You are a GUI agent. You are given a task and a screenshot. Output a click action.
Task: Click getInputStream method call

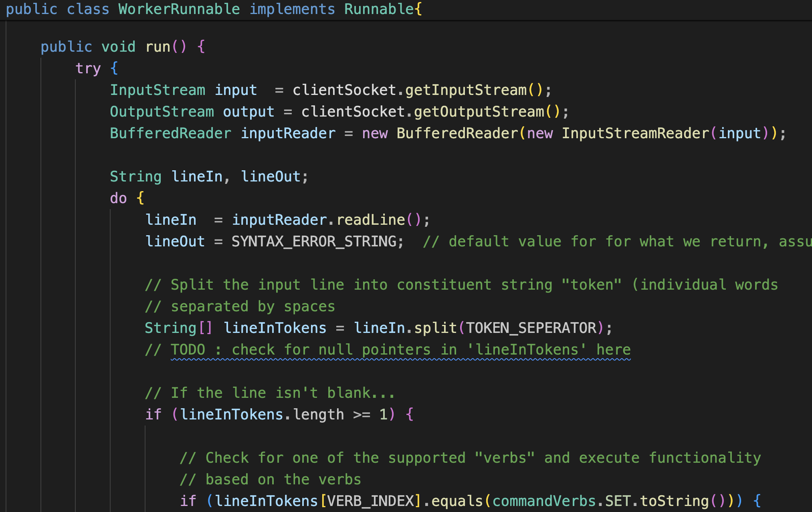click(466, 90)
